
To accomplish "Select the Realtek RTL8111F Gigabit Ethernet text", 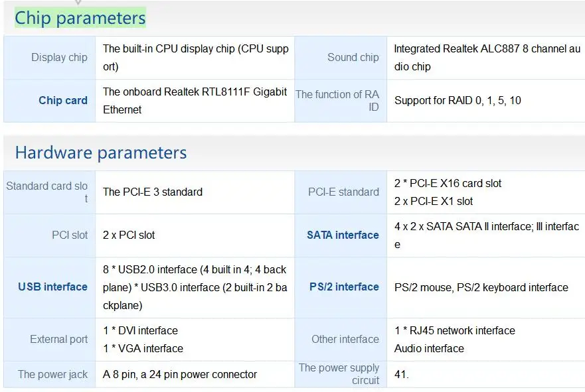I will click(195, 100).
